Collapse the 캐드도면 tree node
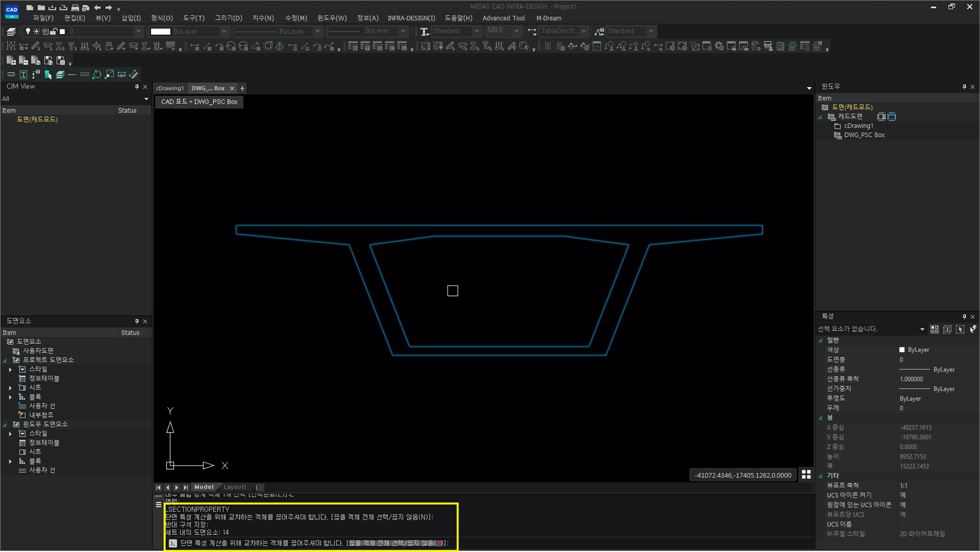Screen dimensions: 980x552 pyautogui.click(x=820, y=117)
